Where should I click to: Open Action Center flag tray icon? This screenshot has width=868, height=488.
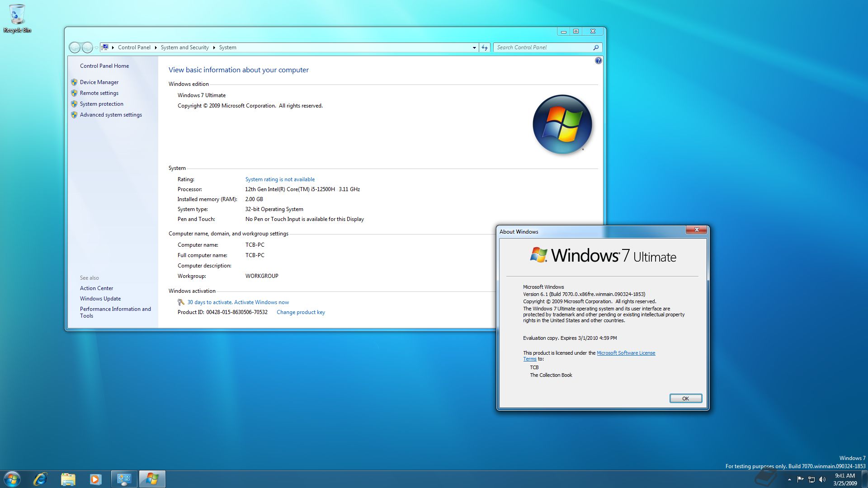point(800,479)
